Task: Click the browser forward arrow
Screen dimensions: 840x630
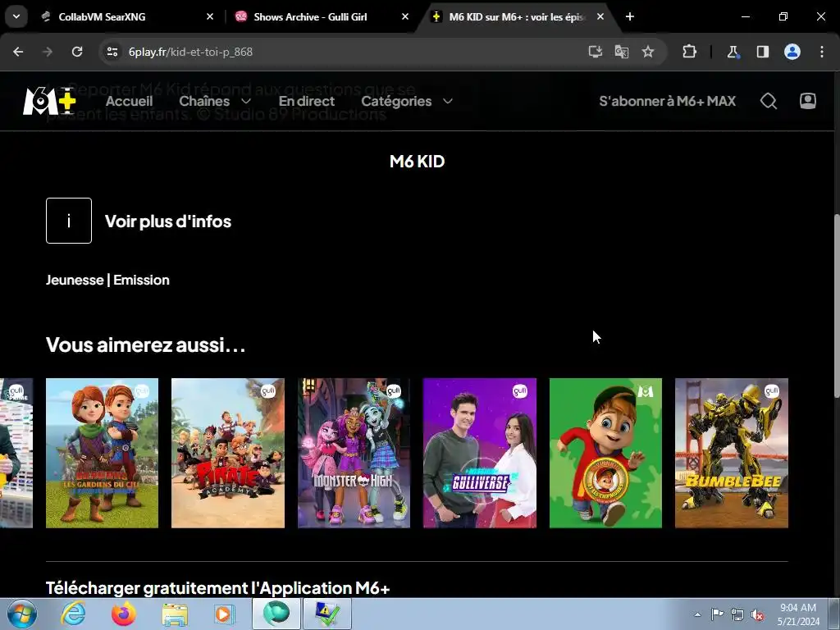Action: click(x=48, y=52)
